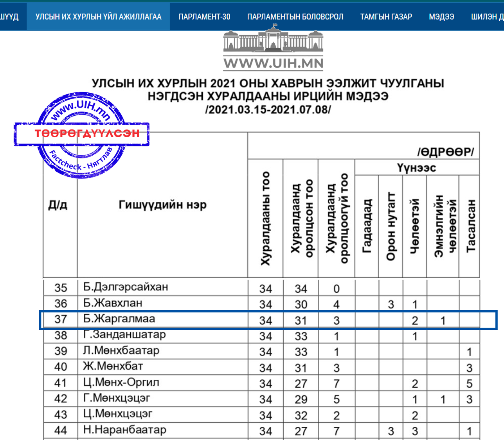Select ПАРЛАМЕНТЫН БОЛОВСРОЛ in navigation bar
Viewport: 504px width, 440px height.
pos(295,16)
